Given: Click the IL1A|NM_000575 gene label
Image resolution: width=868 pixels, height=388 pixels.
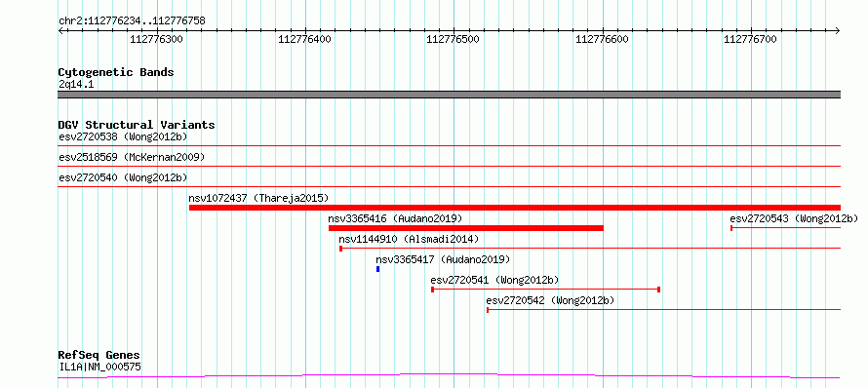Looking at the screenshot, I should click(99, 367).
